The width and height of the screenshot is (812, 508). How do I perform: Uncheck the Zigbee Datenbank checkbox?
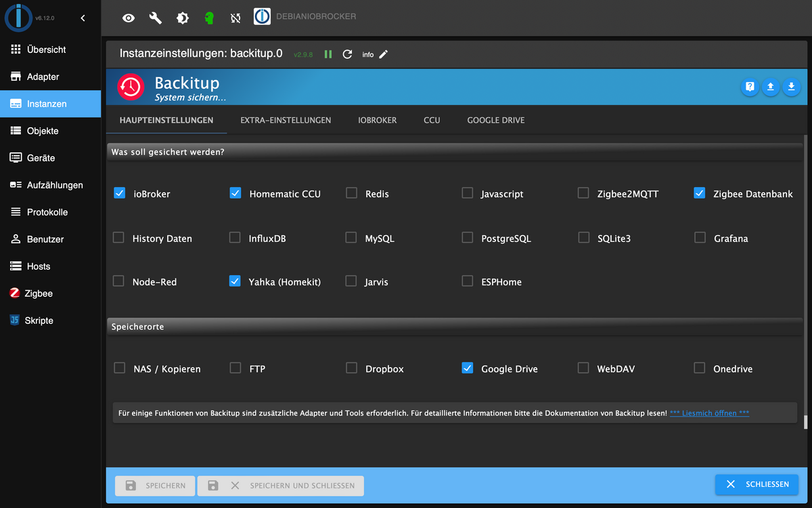click(700, 193)
